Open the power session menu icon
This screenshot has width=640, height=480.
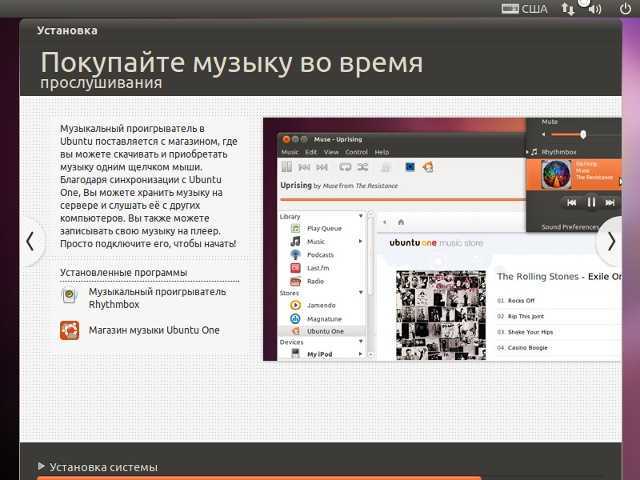625,9
